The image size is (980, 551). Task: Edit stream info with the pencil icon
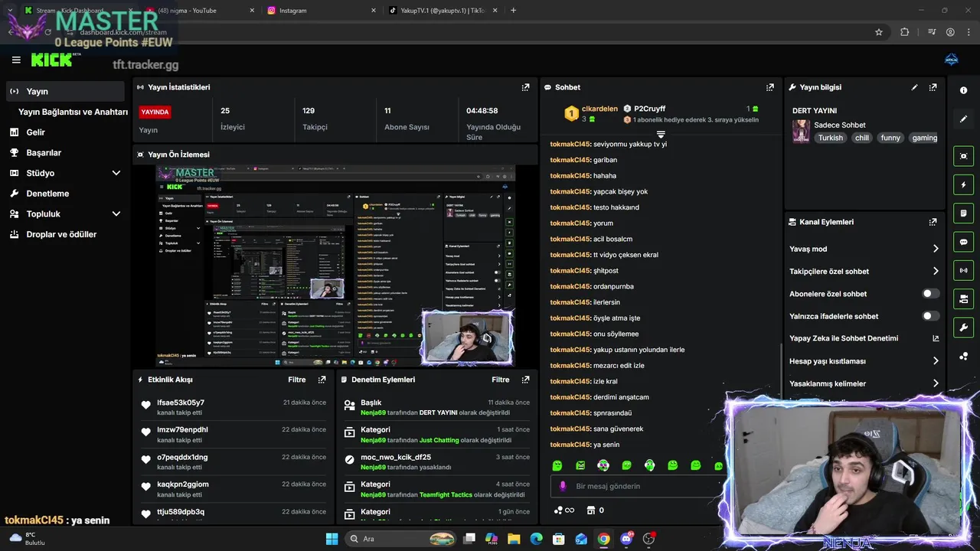[x=914, y=87]
